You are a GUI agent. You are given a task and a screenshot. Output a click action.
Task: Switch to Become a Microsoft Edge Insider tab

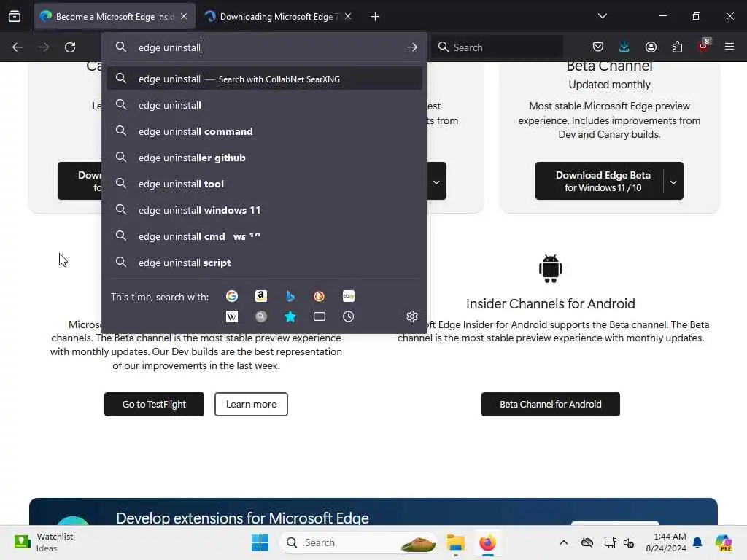[115, 17]
